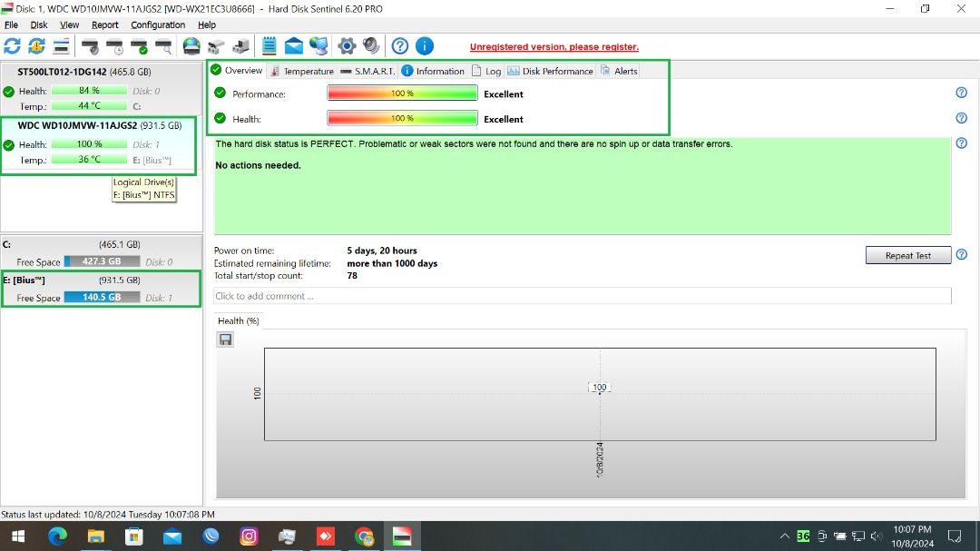Switch to the Log tab
The image size is (980, 551).
pos(486,71)
